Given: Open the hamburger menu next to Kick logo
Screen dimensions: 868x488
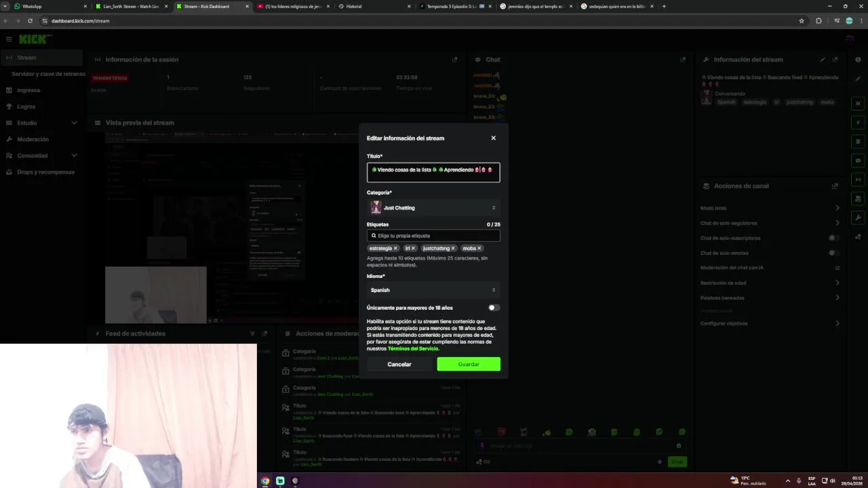Looking at the screenshot, I should coord(9,39).
